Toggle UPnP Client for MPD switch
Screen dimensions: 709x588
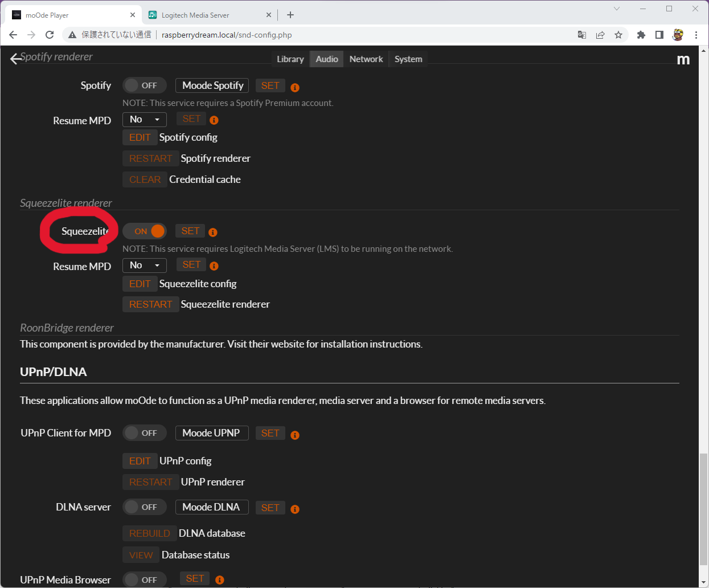pos(145,433)
